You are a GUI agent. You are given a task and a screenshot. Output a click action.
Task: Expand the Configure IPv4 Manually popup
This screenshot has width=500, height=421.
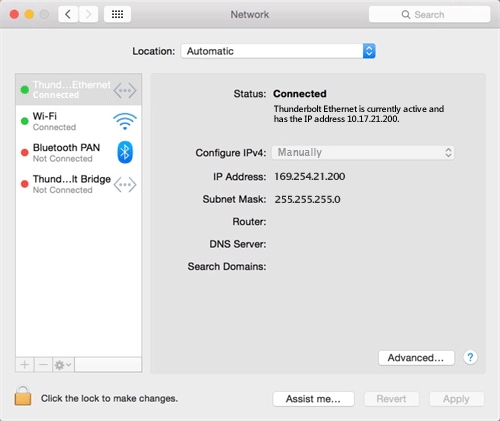point(363,153)
